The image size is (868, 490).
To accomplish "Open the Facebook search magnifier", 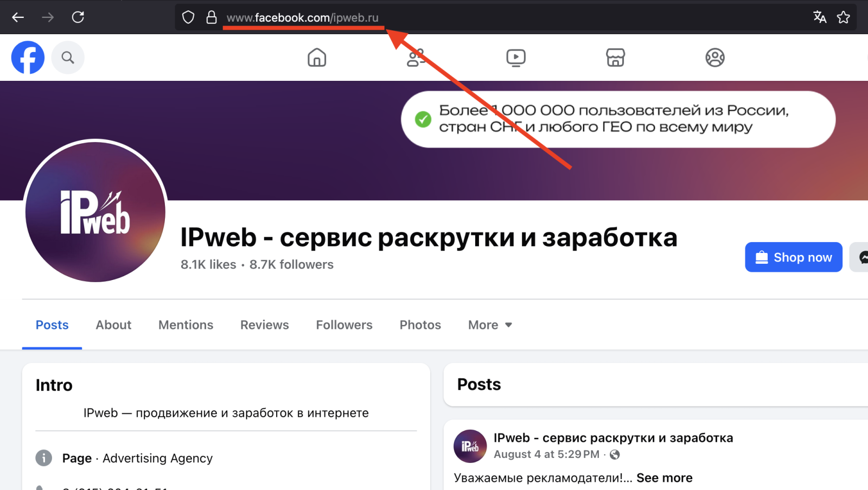I will [68, 58].
